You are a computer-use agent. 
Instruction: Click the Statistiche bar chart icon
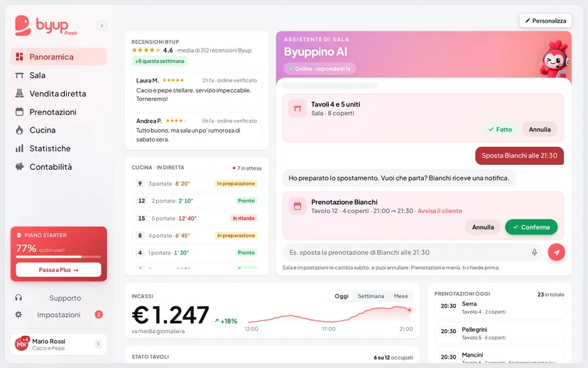(x=19, y=148)
